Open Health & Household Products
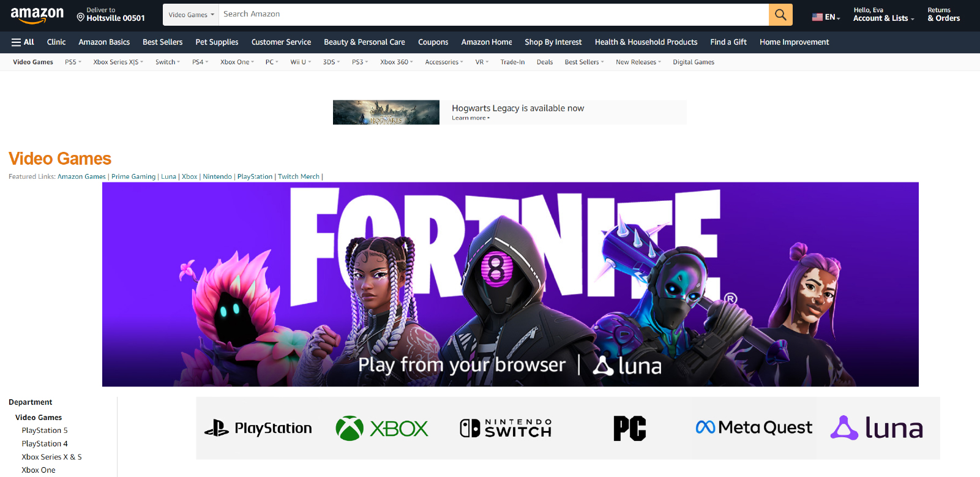The height and width of the screenshot is (477, 980). [646, 42]
